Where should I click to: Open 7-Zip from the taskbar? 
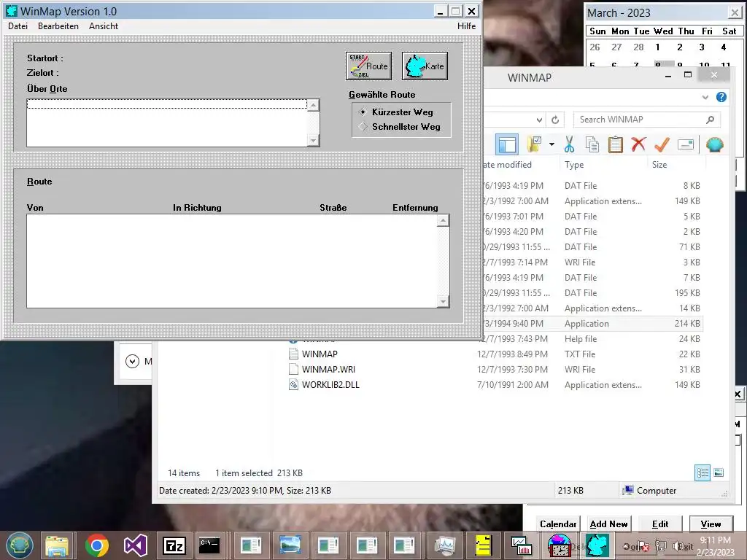click(x=174, y=545)
